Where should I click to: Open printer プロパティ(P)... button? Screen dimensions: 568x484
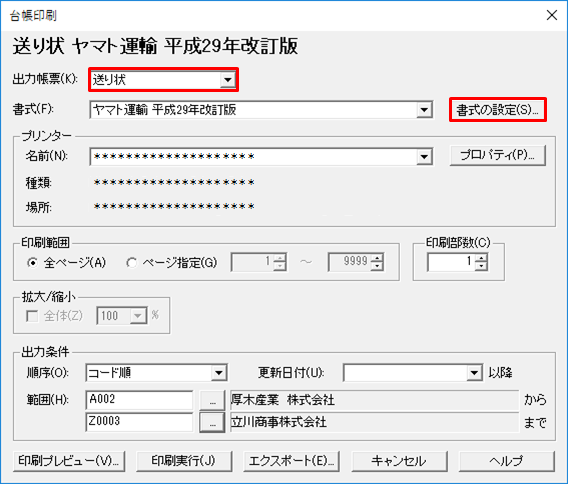coord(498,156)
